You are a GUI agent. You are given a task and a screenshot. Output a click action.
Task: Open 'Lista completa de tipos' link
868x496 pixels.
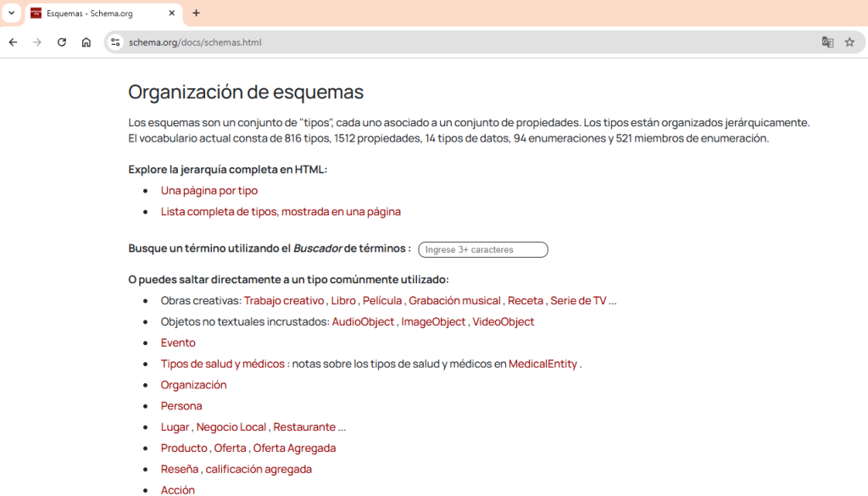coord(281,211)
